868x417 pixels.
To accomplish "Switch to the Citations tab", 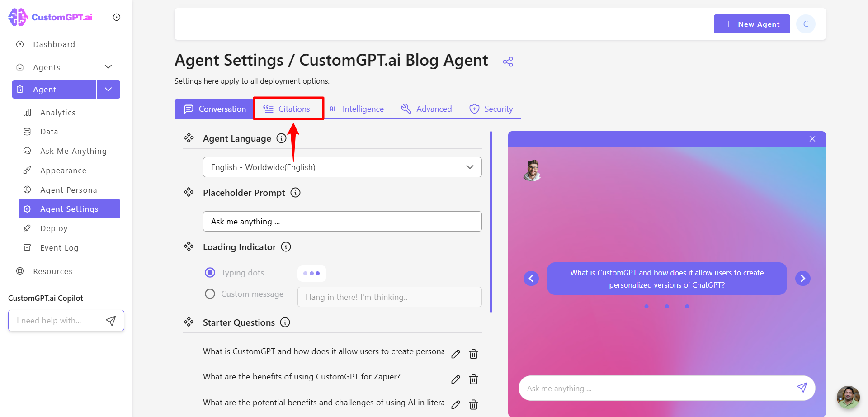I will point(288,109).
